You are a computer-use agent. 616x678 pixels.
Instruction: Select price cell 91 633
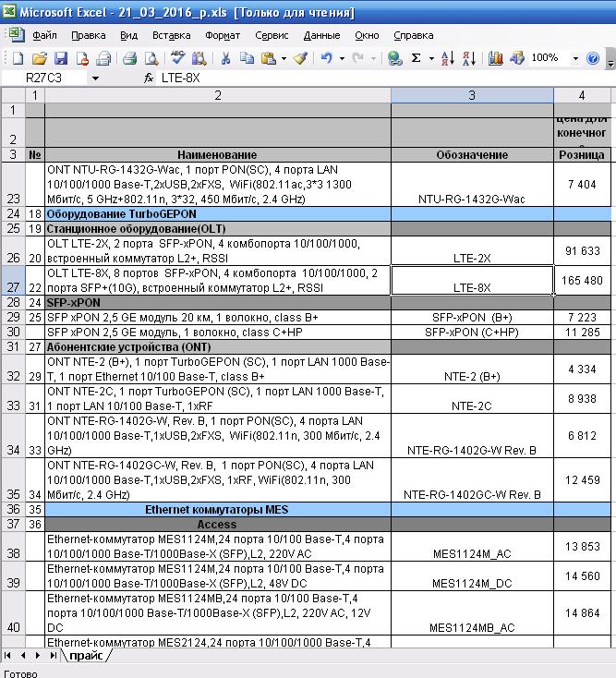[x=582, y=251]
